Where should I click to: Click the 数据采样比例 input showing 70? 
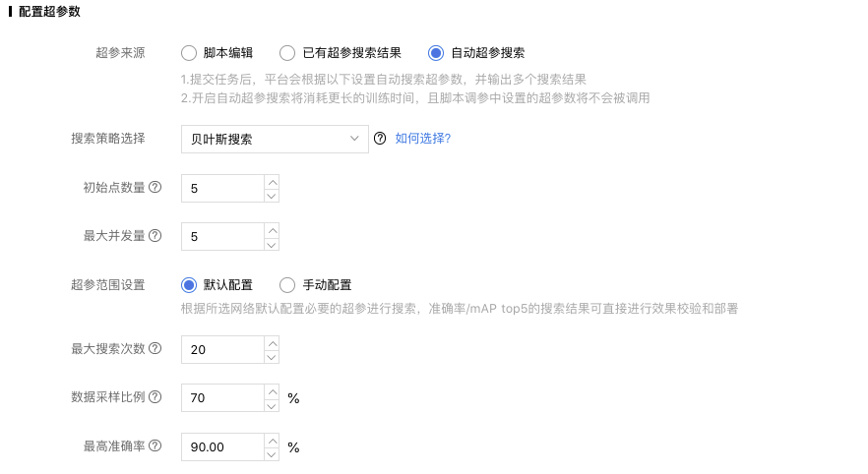point(223,398)
